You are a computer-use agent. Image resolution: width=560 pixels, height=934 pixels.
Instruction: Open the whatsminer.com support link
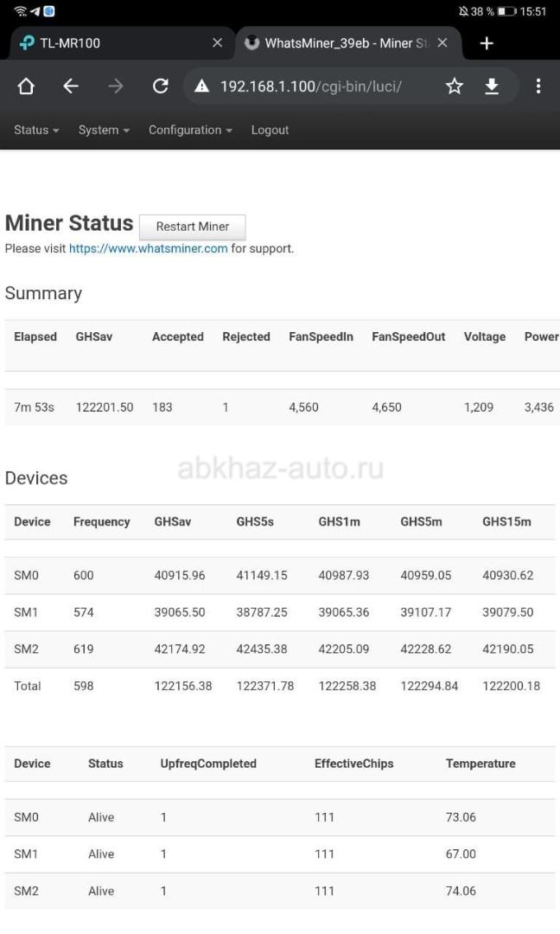(x=148, y=248)
